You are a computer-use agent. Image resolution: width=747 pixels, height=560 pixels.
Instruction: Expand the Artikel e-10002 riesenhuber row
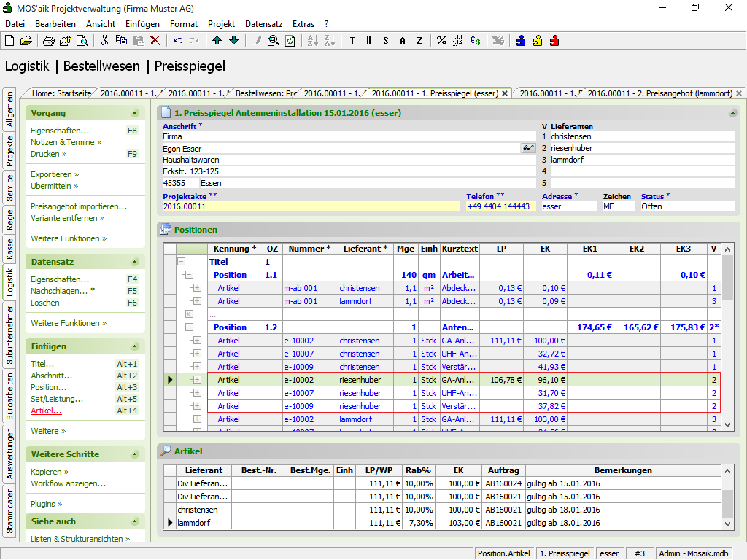(x=197, y=379)
